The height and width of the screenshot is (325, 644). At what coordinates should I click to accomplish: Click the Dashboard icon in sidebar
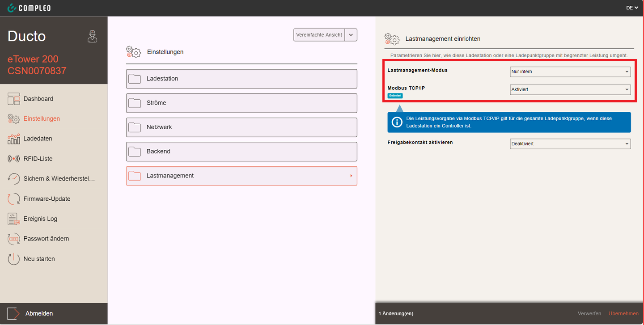14,99
